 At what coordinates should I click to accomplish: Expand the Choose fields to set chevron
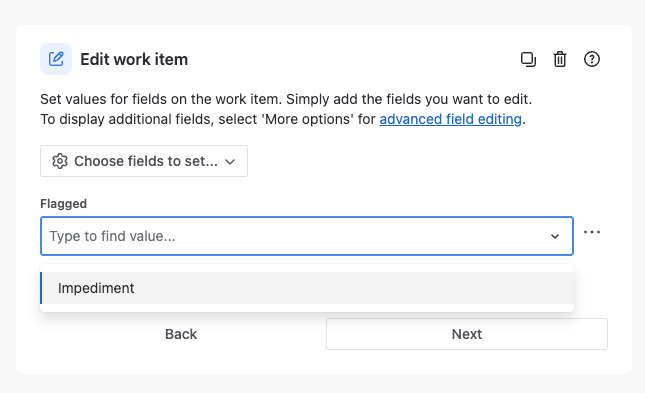pyautogui.click(x=230, y=162)
